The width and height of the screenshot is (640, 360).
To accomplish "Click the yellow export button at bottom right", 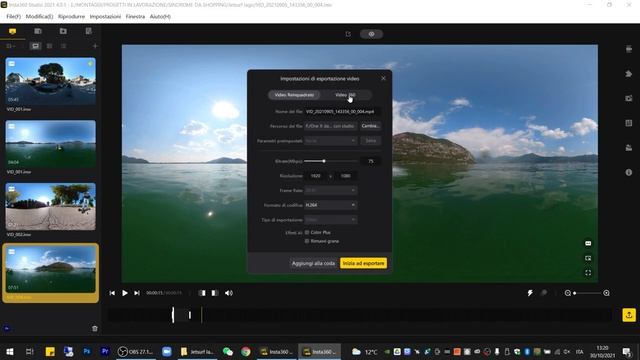I will tap(629, 315).
